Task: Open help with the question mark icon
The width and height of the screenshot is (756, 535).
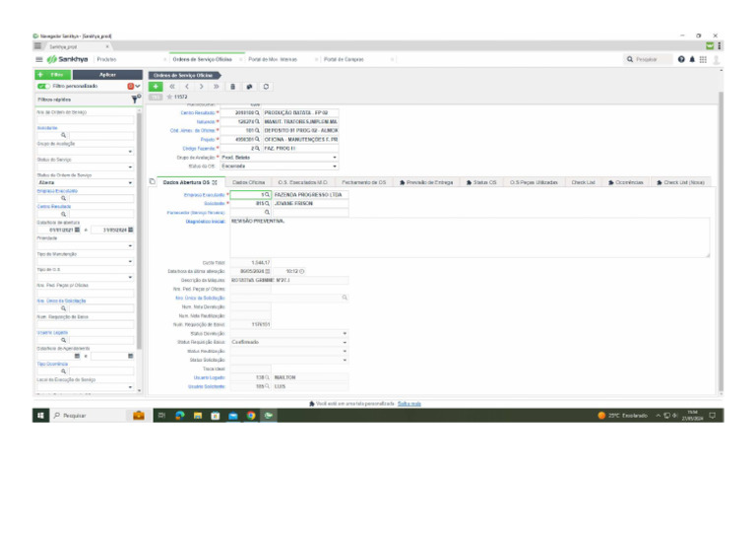Action: pos(681,59)
